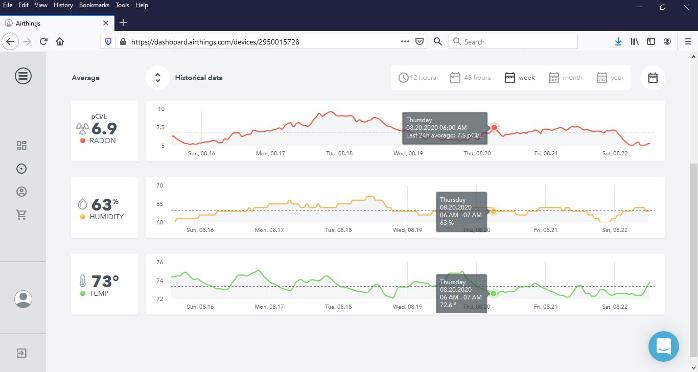Click the Humidity 63% card
Viewport: 698px width, 372px height.
coord(105,207)
